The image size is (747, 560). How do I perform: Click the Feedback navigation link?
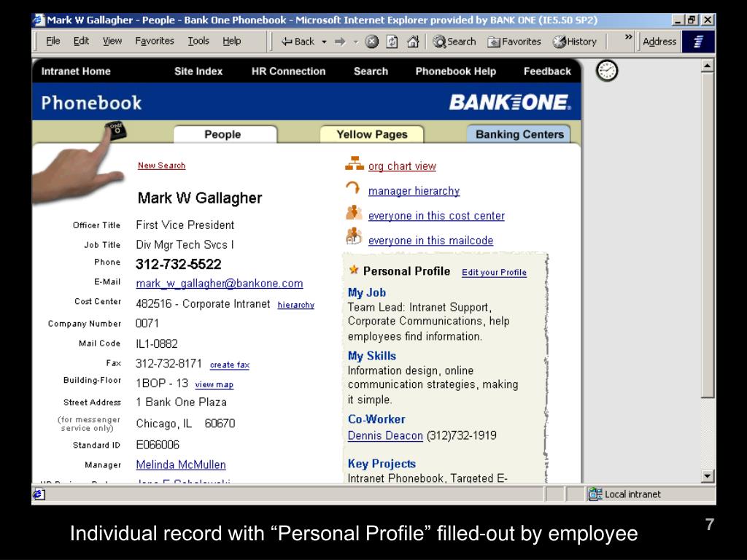pos(547,71)
